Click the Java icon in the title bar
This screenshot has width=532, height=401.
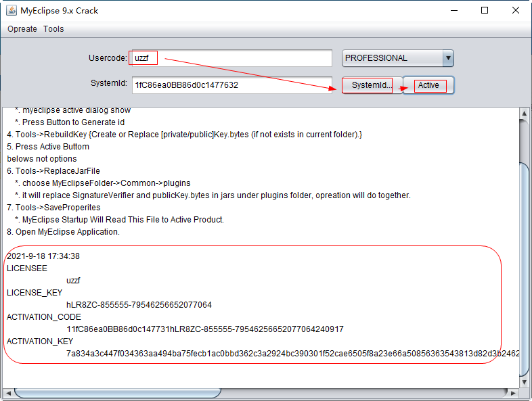click(x=12, y=10)
